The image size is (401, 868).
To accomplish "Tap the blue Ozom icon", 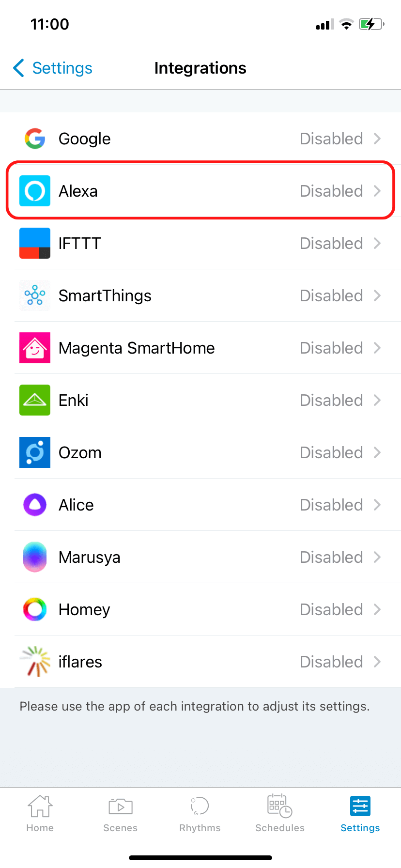I will click(35, 452).
